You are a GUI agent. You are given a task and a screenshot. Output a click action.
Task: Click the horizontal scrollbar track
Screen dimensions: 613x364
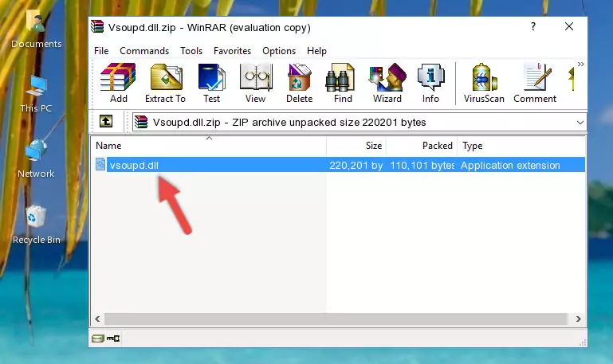click(336, 319)
